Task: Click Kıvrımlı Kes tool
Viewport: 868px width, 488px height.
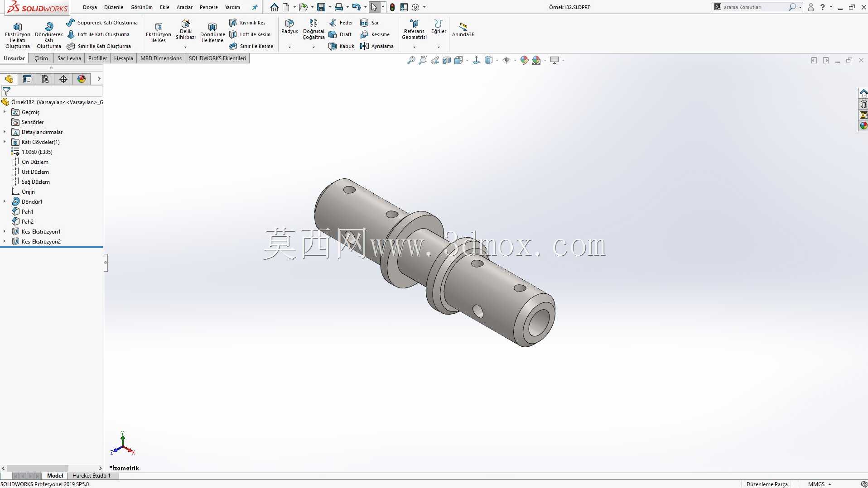Action: click(247, 23)
